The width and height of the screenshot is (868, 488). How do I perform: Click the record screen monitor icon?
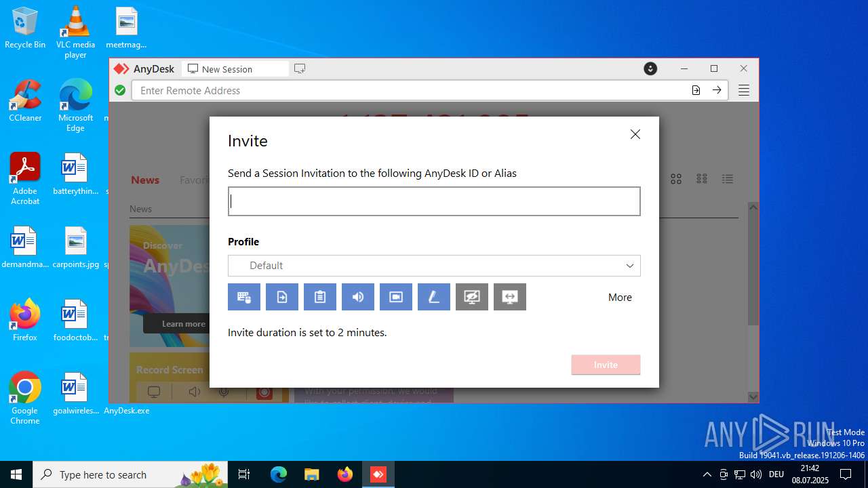(154, 392)
